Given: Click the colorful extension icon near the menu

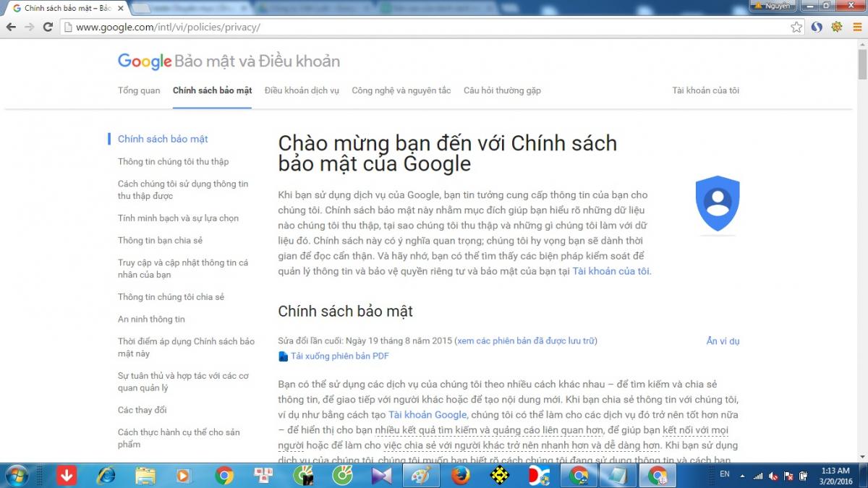Looking at the screenshot, I should (x=837, y=26).
